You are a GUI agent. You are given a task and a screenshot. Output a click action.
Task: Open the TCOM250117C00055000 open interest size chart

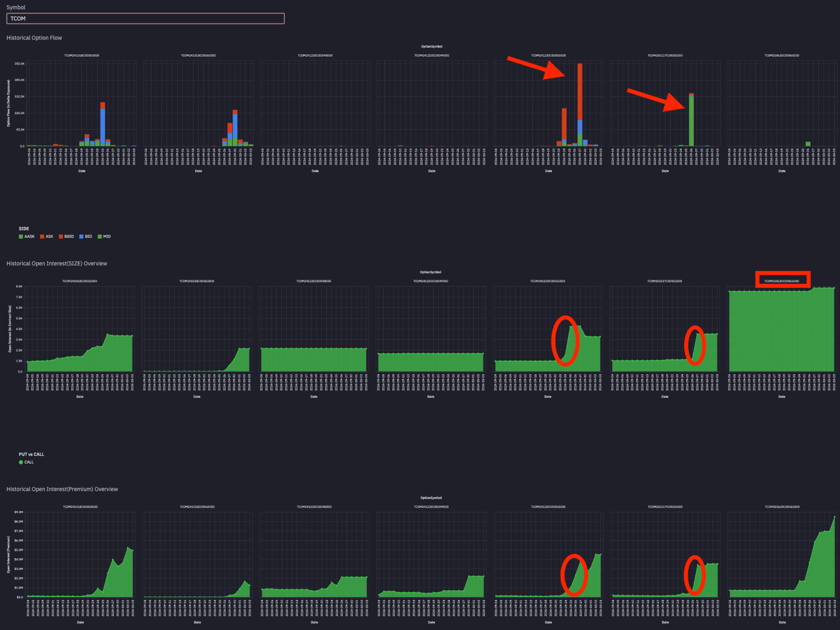pyautogui.click(x=665, y=329)
